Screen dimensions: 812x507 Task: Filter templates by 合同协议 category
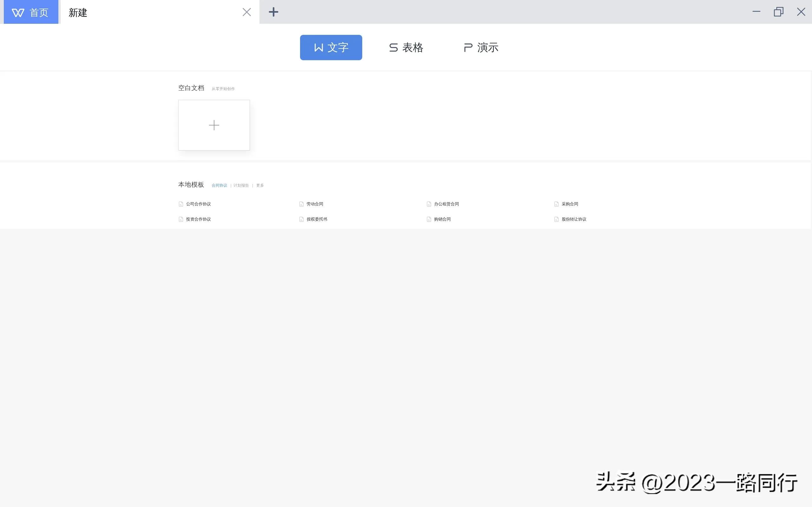219,185
